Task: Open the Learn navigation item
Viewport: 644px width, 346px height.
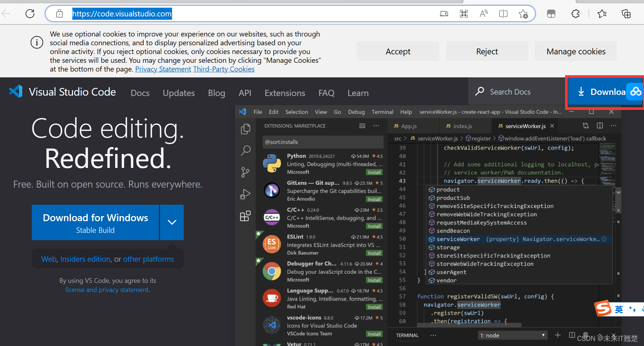Action: point(358,93)
